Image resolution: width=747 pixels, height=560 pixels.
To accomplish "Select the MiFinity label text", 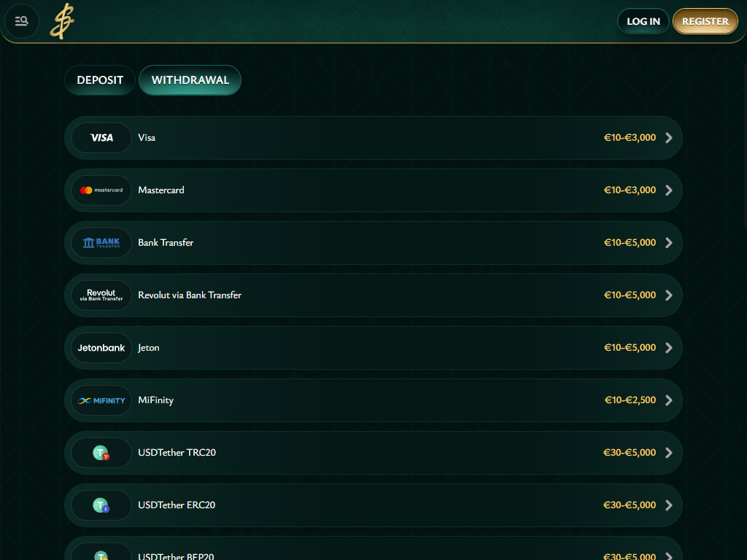I will pyautogui.click(x=156, y=400).
